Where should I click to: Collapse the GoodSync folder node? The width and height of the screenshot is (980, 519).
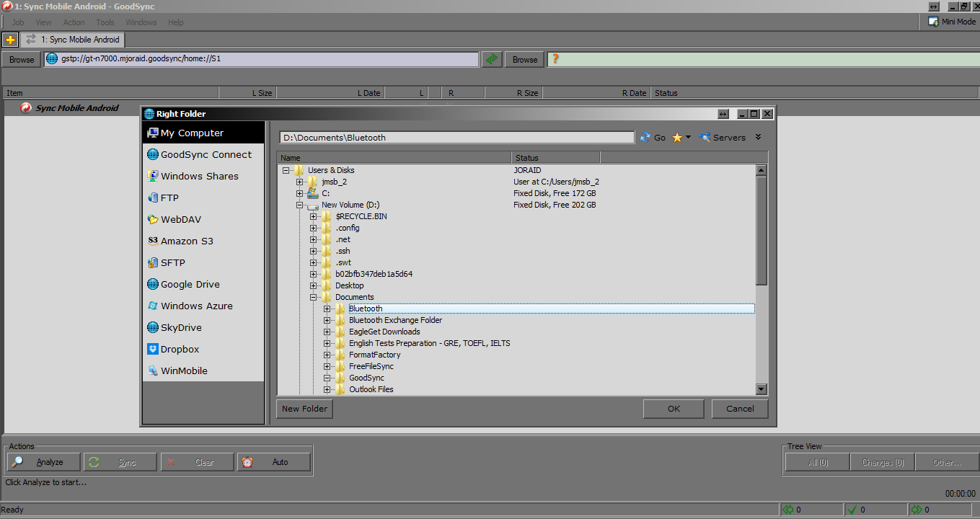(x=327, y=378)
